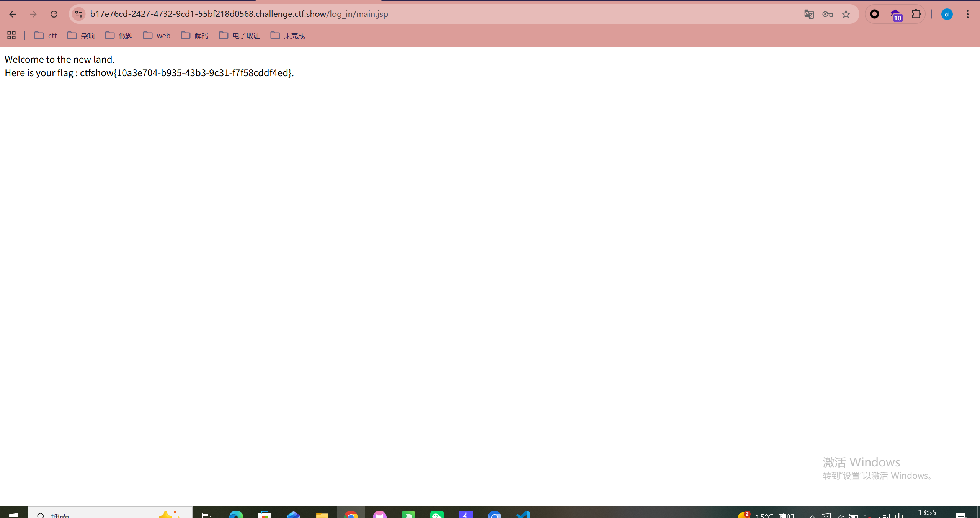Click the translate page icon
The height and width of the screenshot is (518, 980).
(809, 14)
